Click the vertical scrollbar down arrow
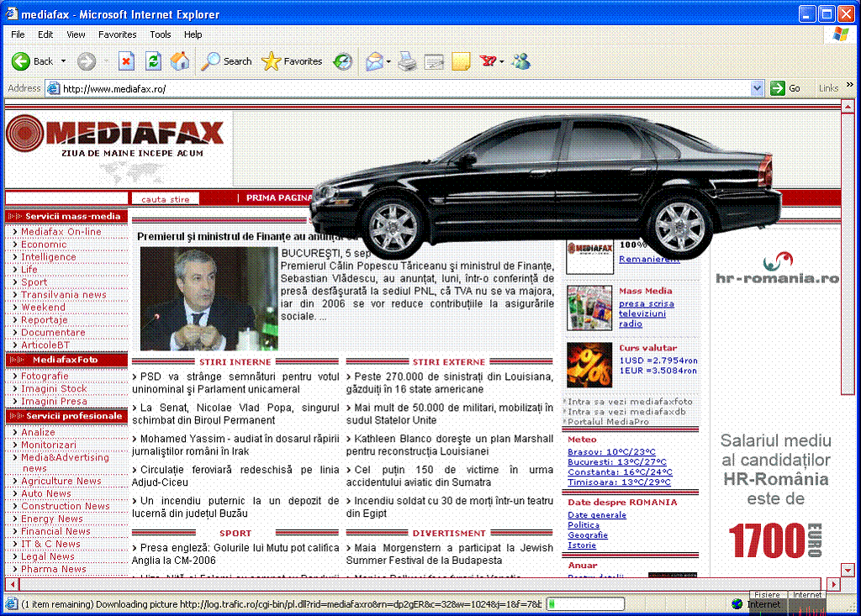Image resolution: width=861 pixels, height=616 pixels. pyautogui.click(x=848, y=570)
